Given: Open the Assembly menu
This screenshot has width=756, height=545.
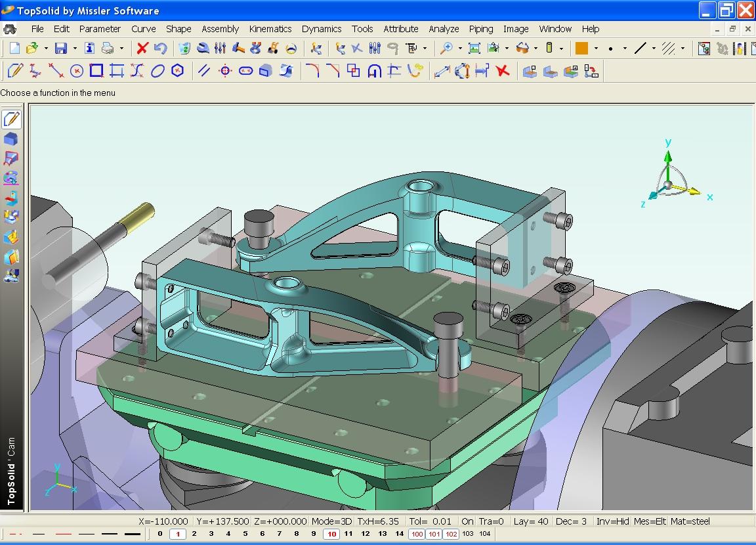Looking at the screenshot, I should (220, 29).
